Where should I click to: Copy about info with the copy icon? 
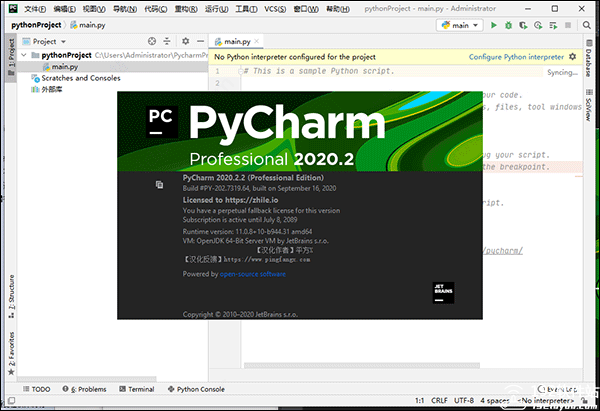click(x=159, y=185)
